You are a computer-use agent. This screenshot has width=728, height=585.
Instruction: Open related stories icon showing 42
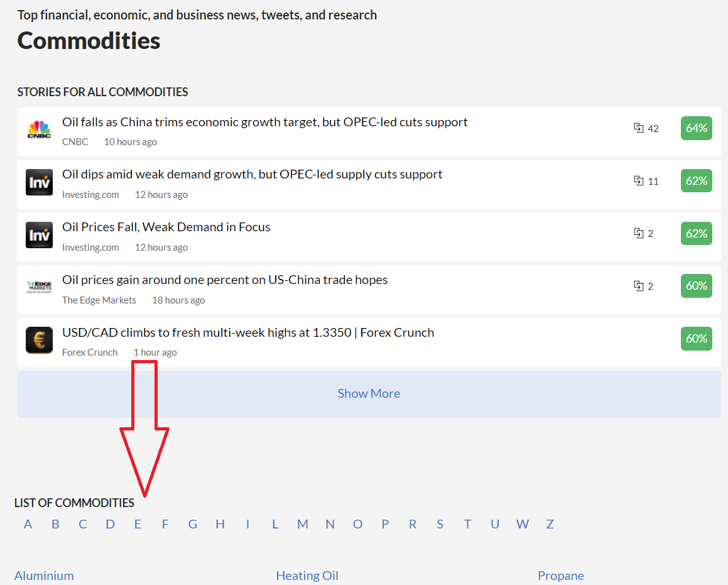639,128
